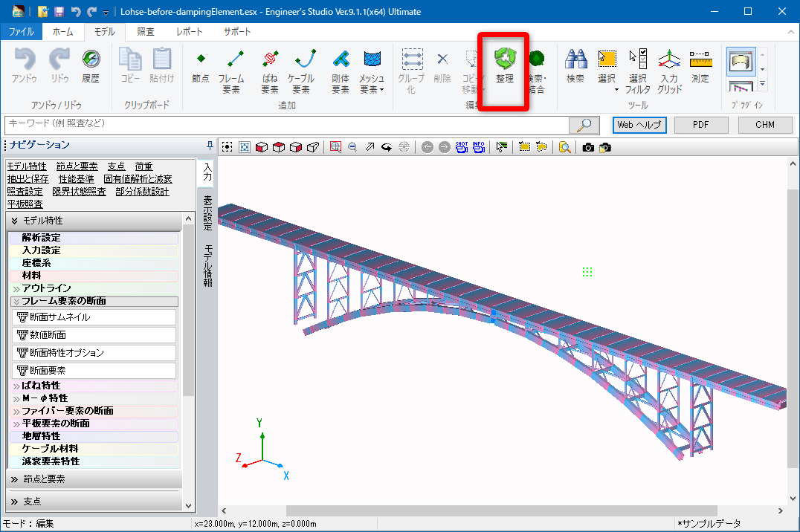Click the 整理 (cleanup) ribbon icon
The height and width of the screenshot is (532, 800).
(504, 66)
